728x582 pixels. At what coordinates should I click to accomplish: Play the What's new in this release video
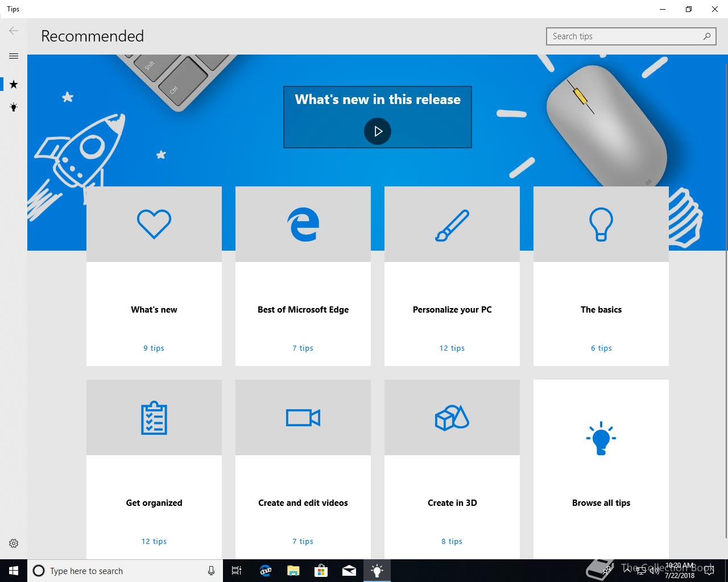[378, 131]
